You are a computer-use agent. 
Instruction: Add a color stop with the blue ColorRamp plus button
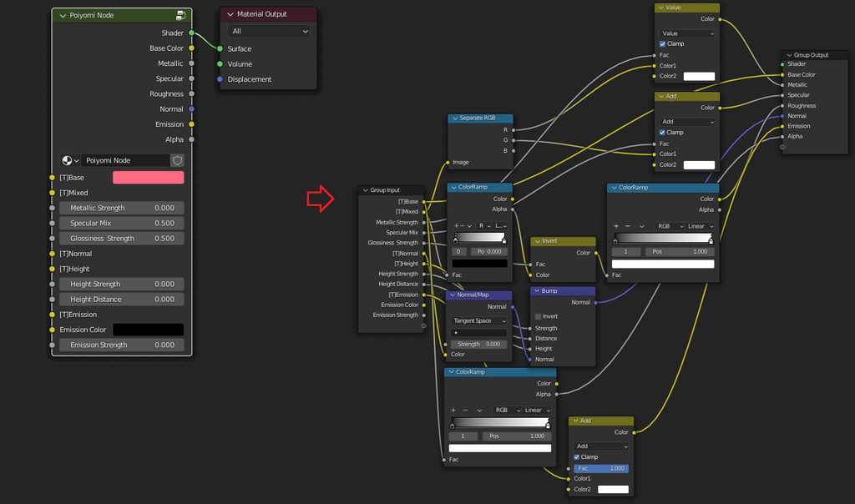[455, 225]
